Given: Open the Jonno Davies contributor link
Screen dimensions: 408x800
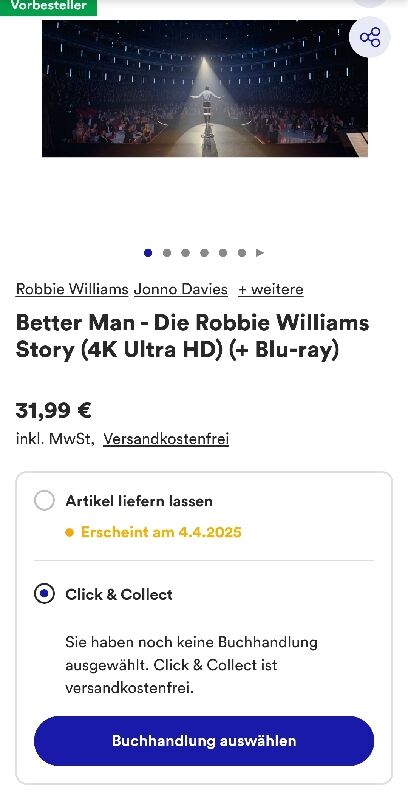Looking at the screenshot, I should click(x=181, y=289).
